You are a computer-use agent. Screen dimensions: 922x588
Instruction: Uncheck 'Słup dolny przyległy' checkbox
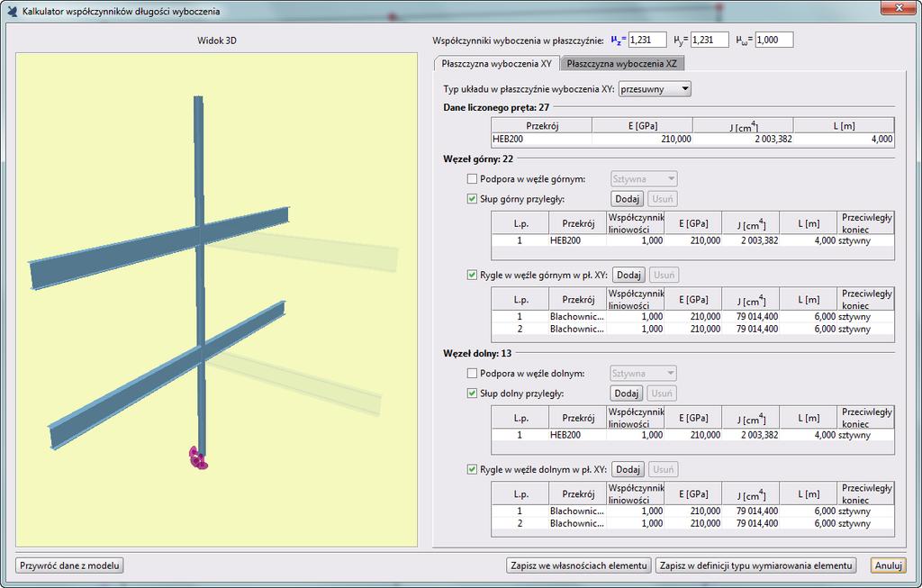[x=472, y=394]
